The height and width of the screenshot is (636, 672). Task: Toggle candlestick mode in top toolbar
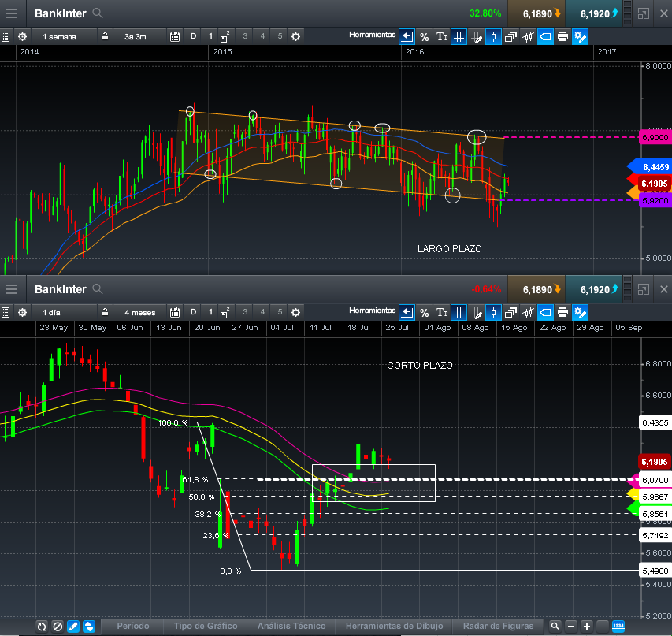493,37
